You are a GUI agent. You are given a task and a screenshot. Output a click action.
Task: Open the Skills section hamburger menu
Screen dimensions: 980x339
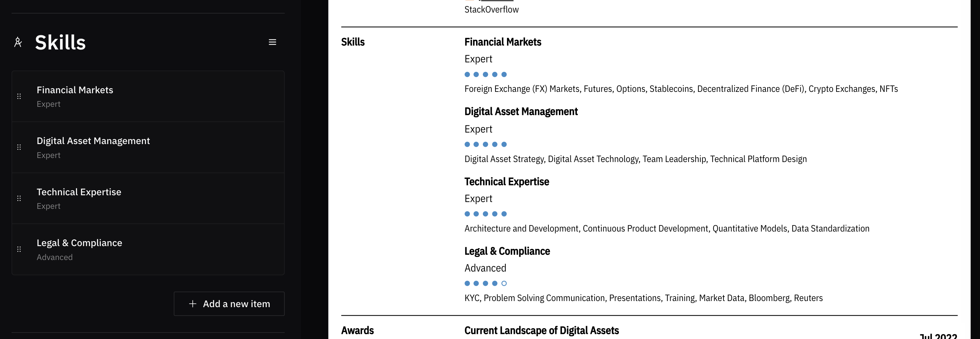[x=272, y=42]
